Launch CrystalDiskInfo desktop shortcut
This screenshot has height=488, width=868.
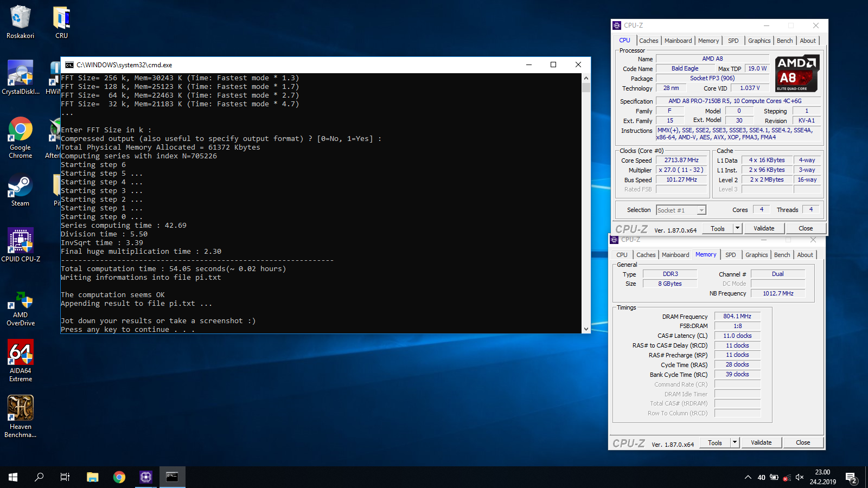(20, 77)
